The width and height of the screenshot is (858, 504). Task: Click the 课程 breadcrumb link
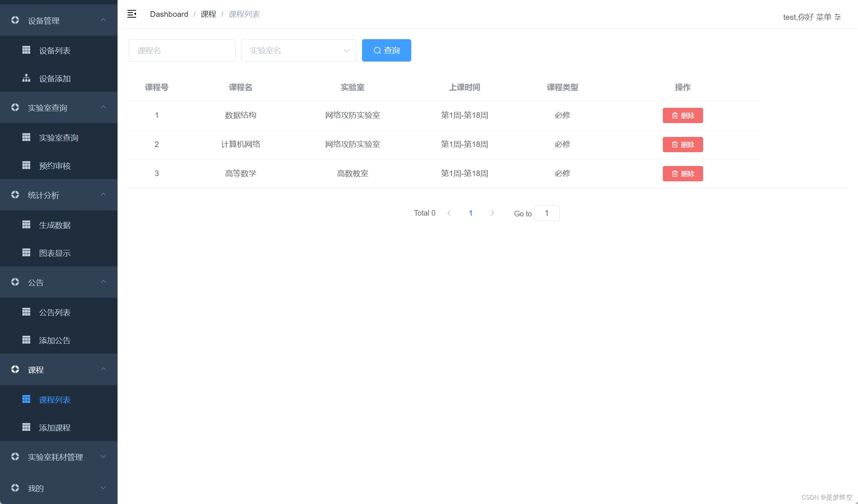tap(208, 14)
